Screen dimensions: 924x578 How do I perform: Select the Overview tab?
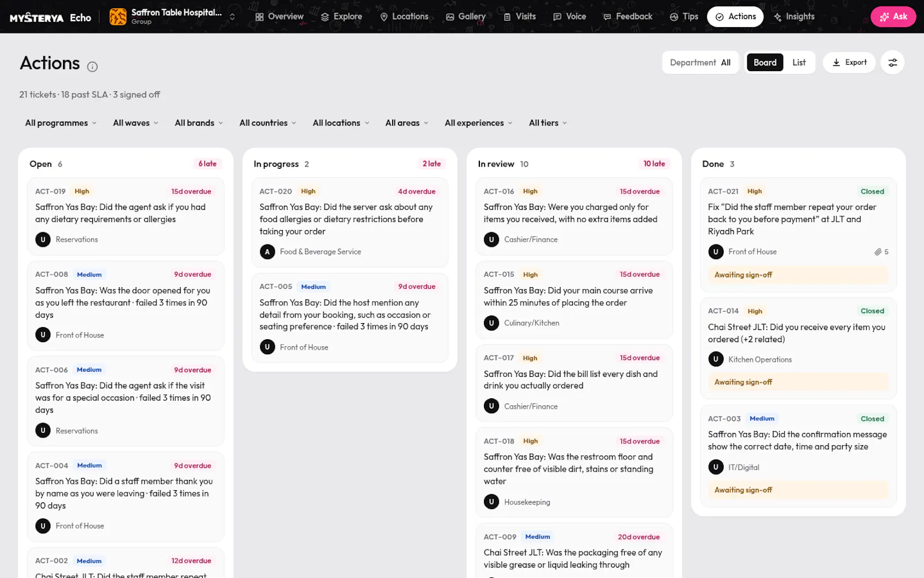(x=280, y=17)
